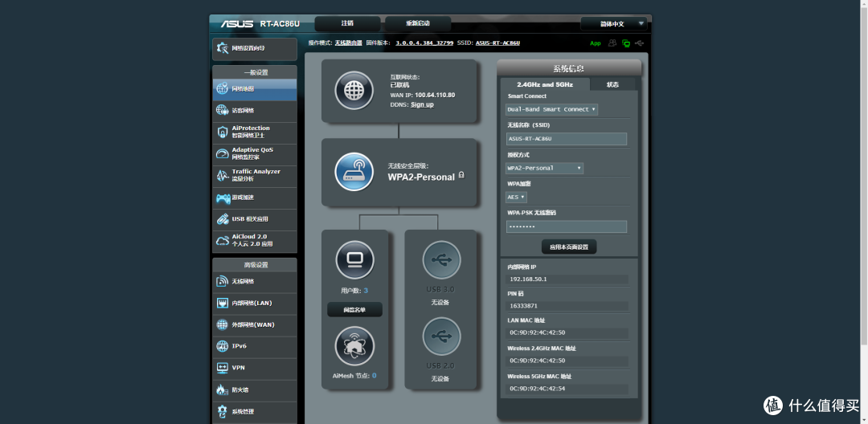Open the WPA加密 AES dropdown
This screenshot has height=424, width=868.
(x=516, y=197)
